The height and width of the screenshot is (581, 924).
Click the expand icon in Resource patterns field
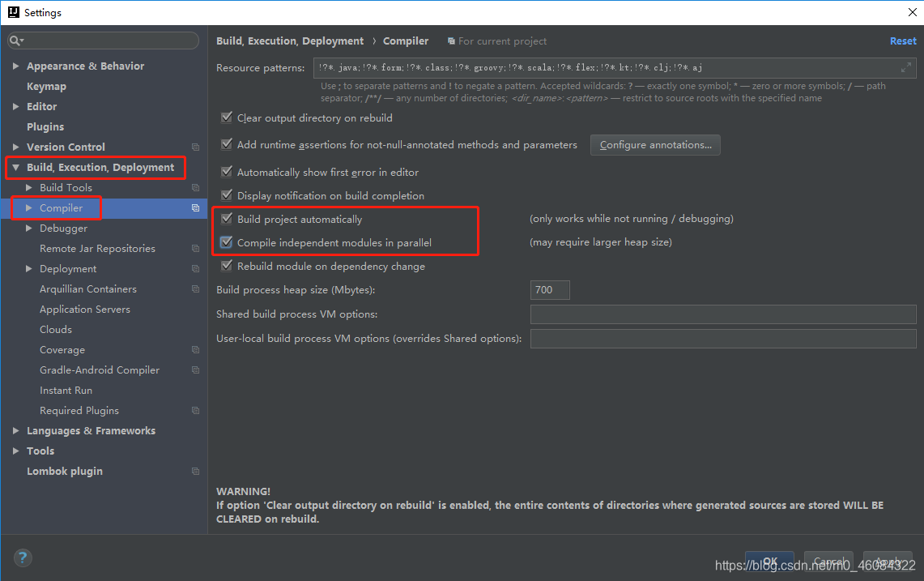905,68
